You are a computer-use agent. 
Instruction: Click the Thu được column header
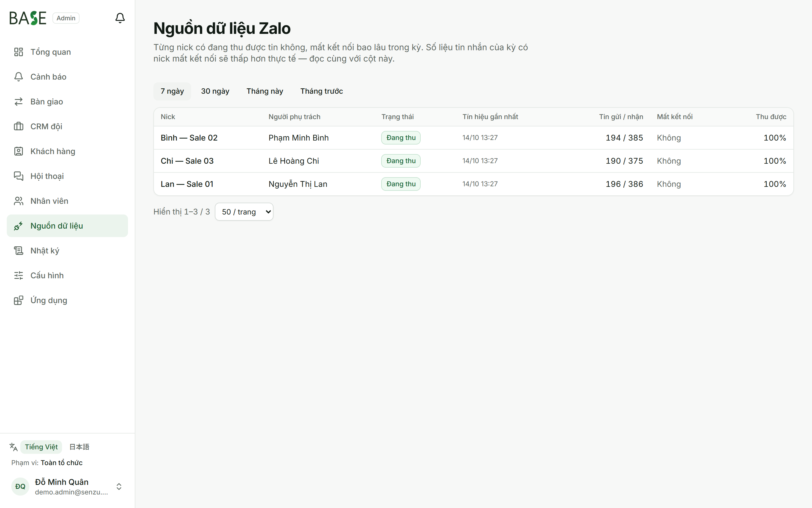(x=771, y=117)
